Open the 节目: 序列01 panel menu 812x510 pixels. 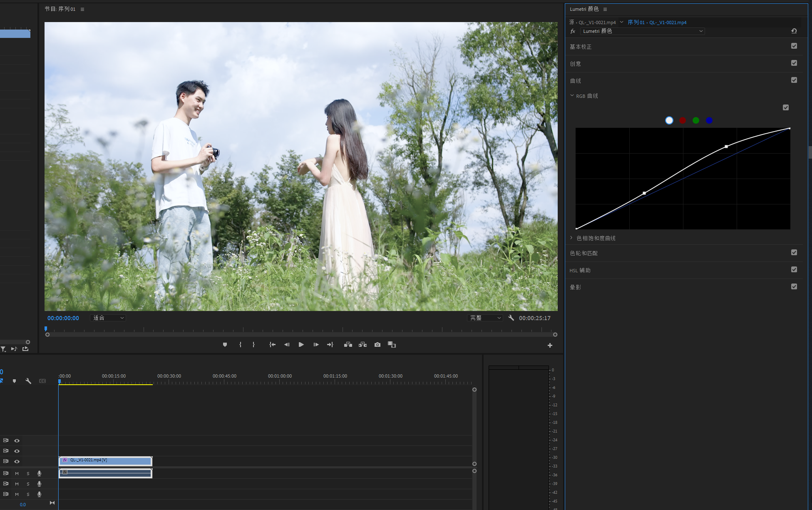(82, 9)
